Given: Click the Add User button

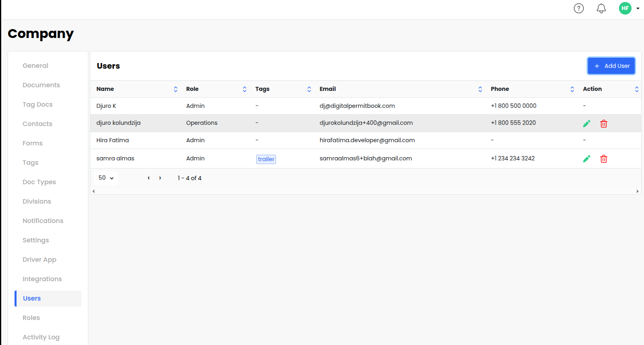Looking at the screenshot, I should point(611,66).
